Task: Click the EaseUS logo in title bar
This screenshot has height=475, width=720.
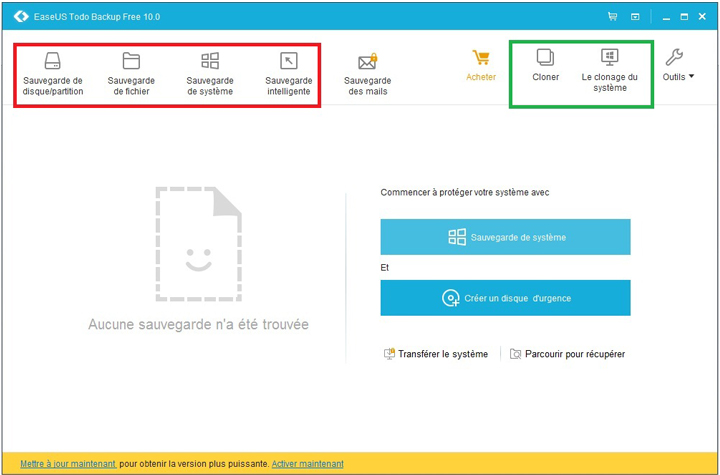Action: point(20,17)
